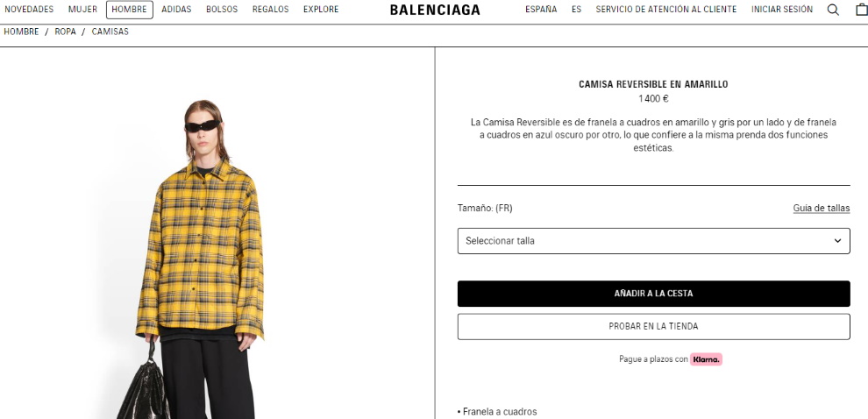This screenshot has width=868, height=419.
Task: Go to Camisas breadcrumb
Action: point(110,32)
